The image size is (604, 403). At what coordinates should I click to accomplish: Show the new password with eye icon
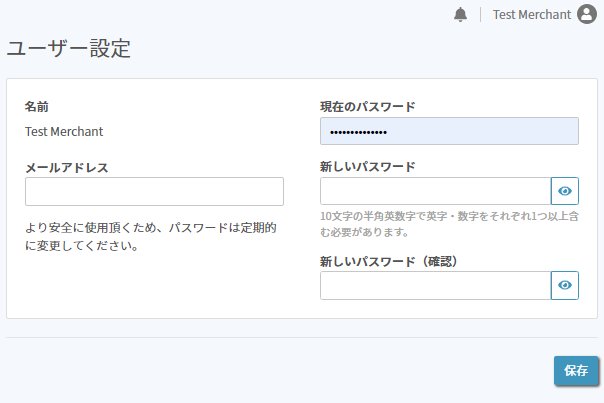pos(565,191)
